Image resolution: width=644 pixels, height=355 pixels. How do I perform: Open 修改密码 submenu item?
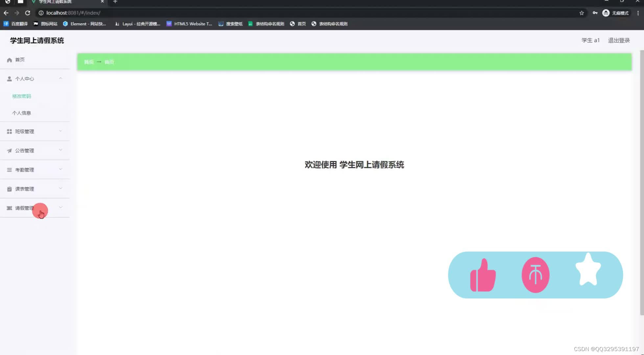(21, 96)
